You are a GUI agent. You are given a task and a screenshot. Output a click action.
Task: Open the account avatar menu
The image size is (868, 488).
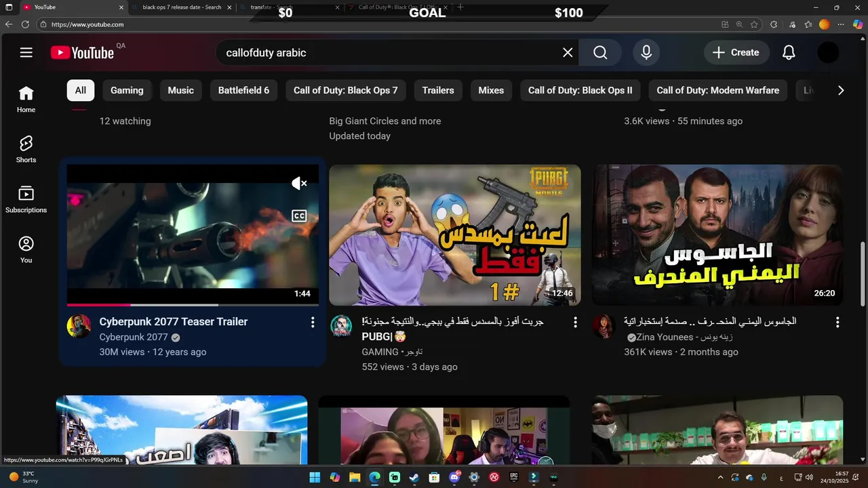828,52
